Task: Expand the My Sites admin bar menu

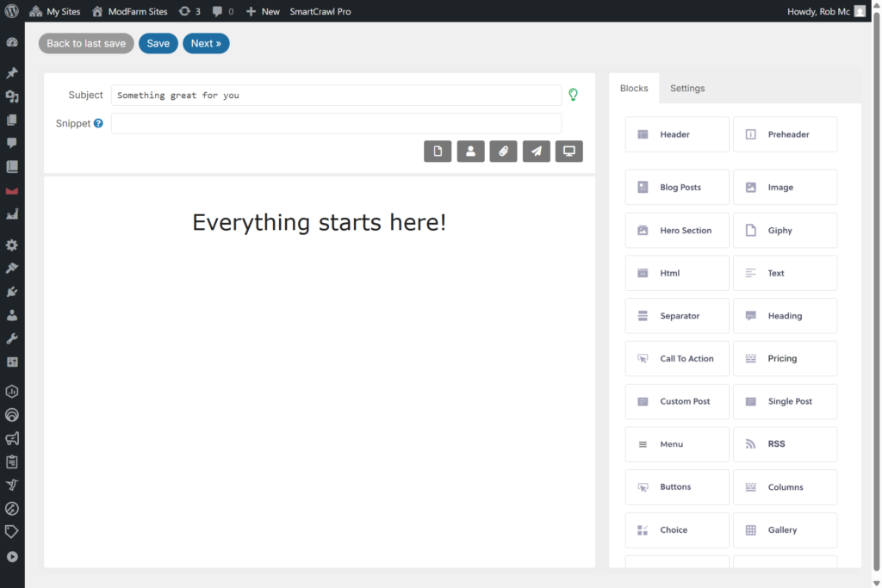Action: coord(55,11)
